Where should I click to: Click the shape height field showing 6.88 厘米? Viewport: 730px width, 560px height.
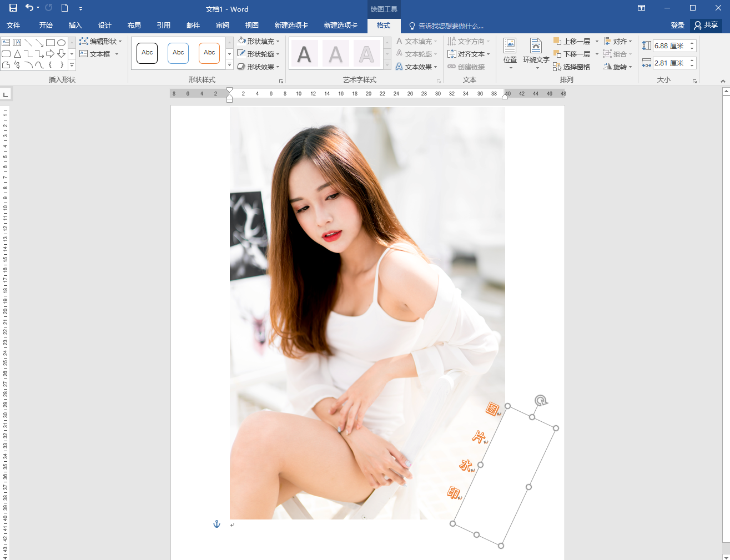click(669, 46)
